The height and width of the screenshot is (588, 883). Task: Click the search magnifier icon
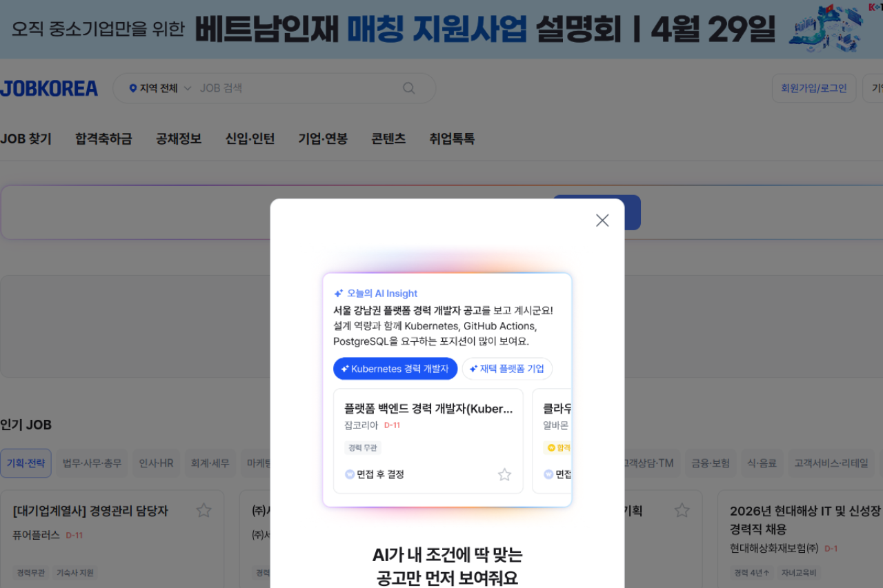pos(409,88)
